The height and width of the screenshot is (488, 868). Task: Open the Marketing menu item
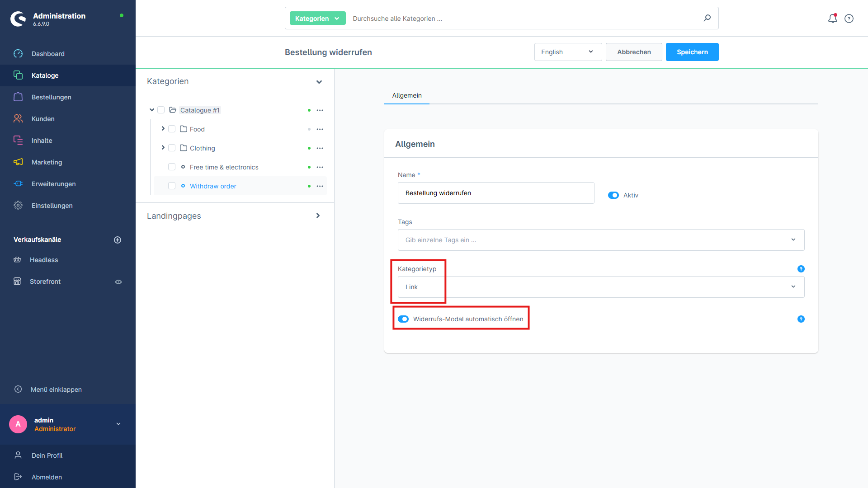(x=47, y=162)
